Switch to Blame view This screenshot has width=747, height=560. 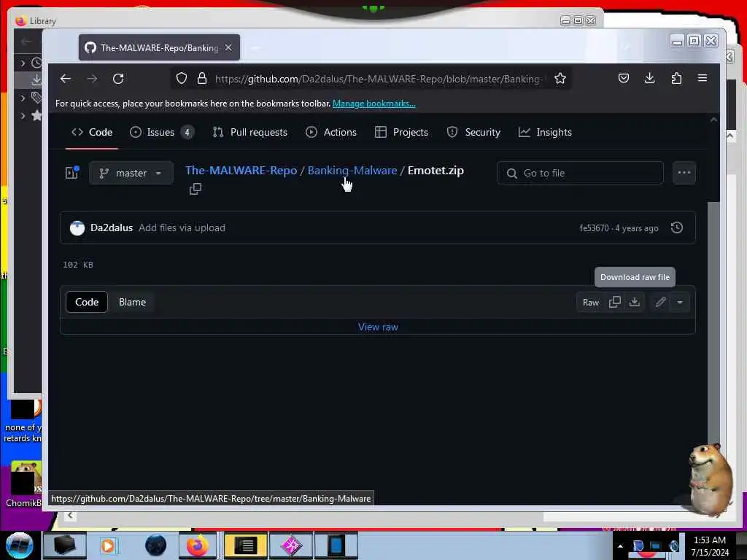coord(133,303)
